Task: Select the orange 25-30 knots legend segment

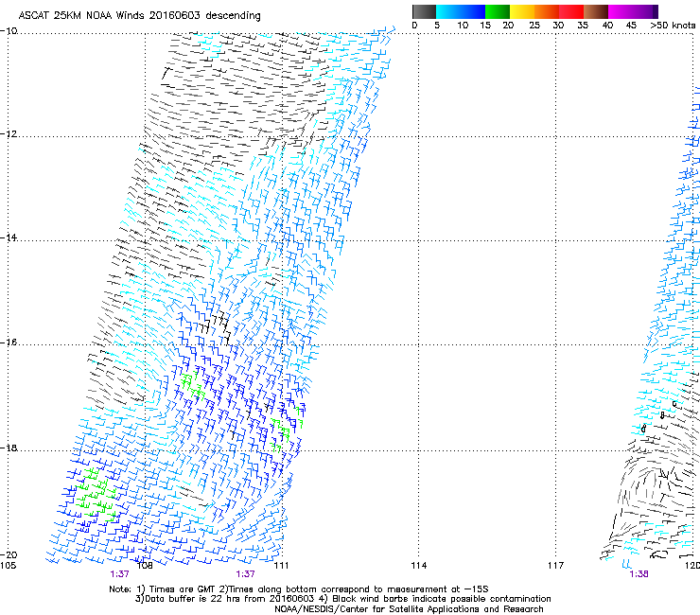Action: point(547,11)
